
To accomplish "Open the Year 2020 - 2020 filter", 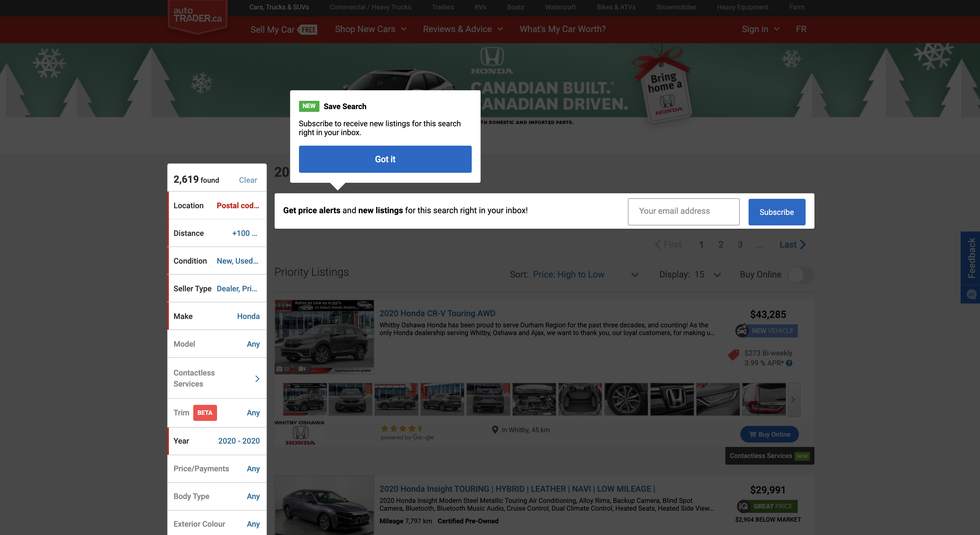I will pyautogui.click(x=217, y=441).
